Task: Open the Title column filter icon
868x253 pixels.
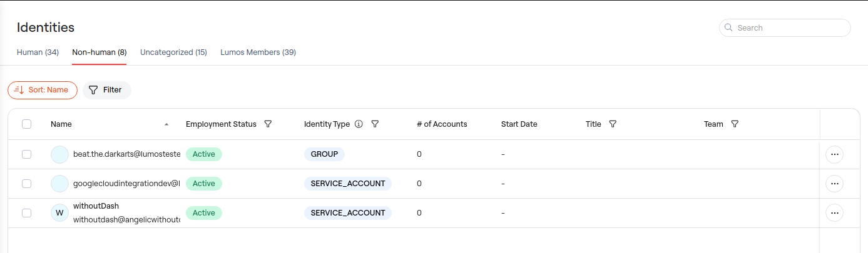Action: click(x=613, y=124)
